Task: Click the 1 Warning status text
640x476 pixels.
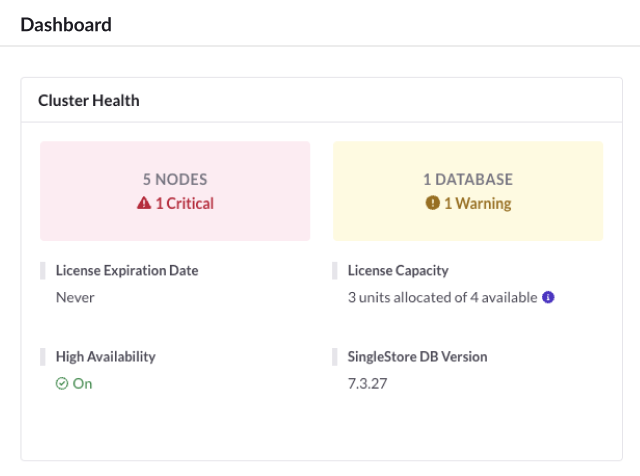Action: (478, 203)
